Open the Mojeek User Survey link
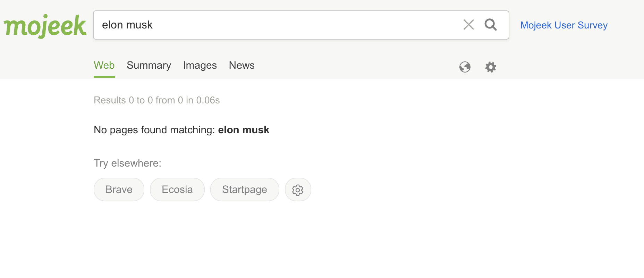This screenshot has height=278, width=644. coord(564,25)
